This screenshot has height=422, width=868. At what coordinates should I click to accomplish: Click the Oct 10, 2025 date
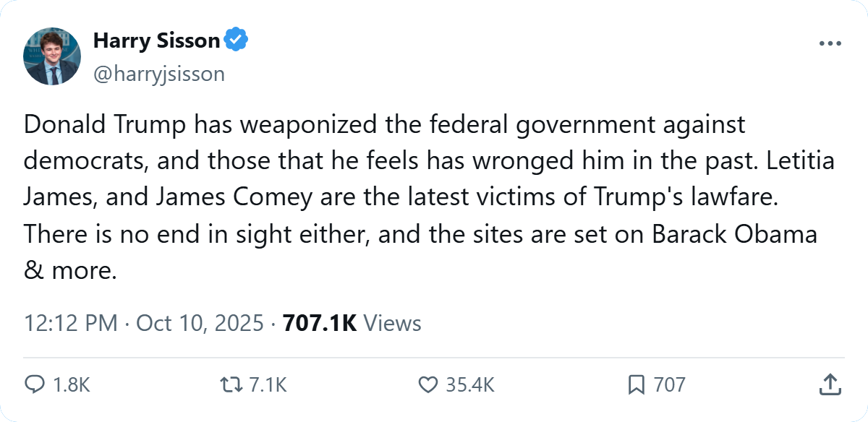[200, 322]
